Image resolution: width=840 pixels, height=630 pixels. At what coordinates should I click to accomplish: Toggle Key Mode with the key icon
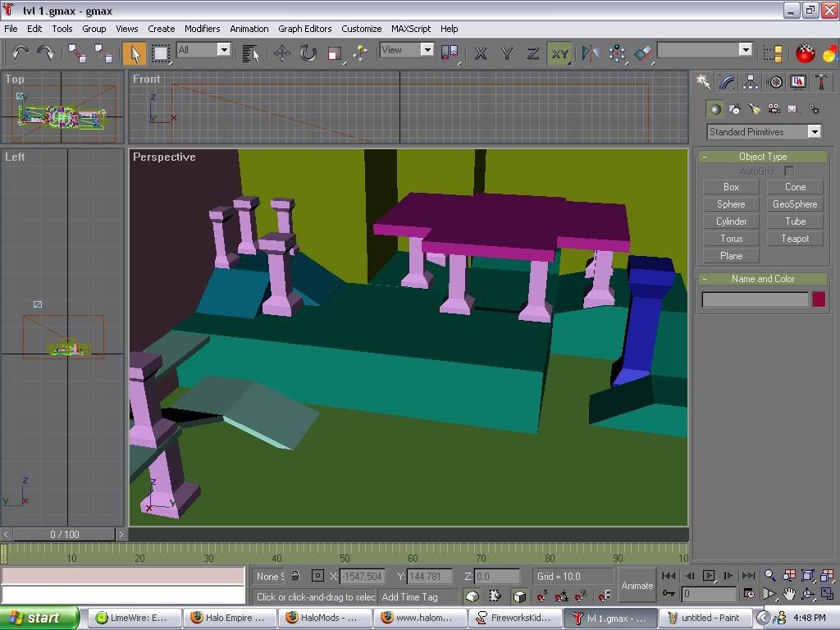tap(669, 593)
